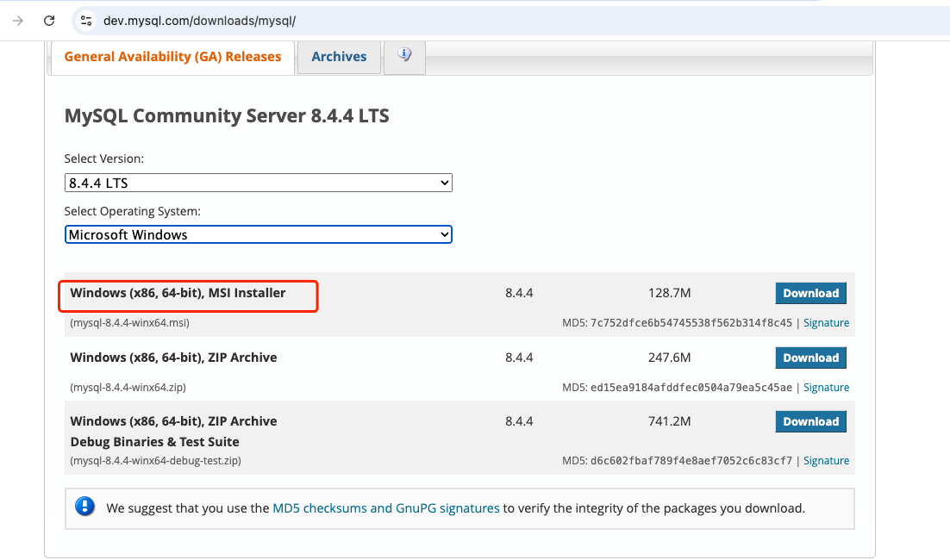The image size is (950, 560).
Task: Focus the address bar URL
Action: 199,21
